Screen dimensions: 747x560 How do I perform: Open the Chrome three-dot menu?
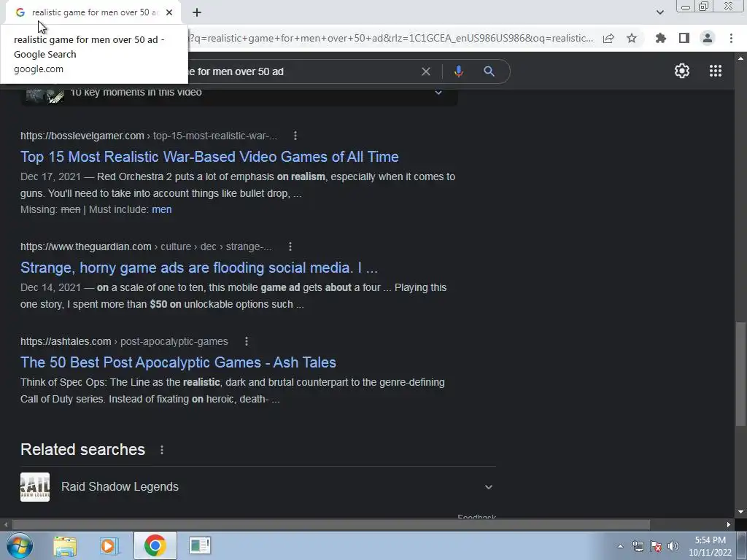point(731,38)
